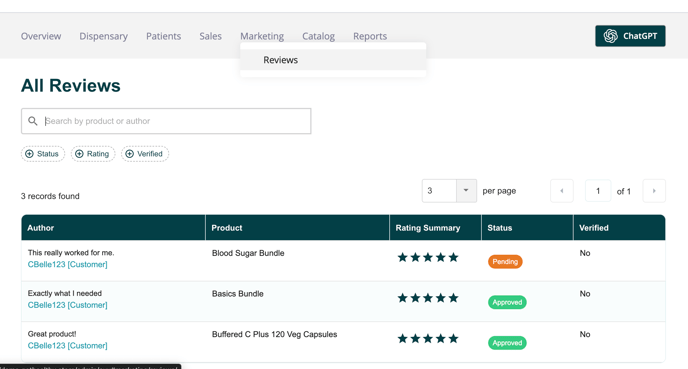Click star rating for Basics Bundle
Viewport: 688px width, 369px height.
[x=428, y=298]
